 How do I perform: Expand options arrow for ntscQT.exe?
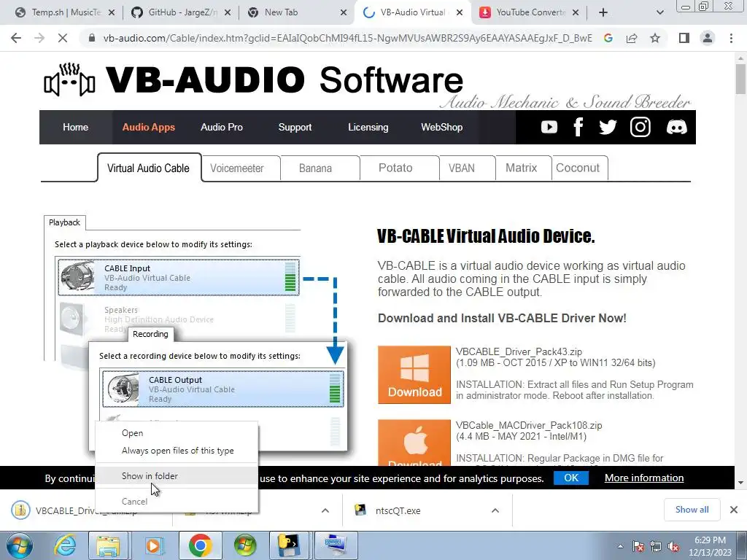(495, 510)
